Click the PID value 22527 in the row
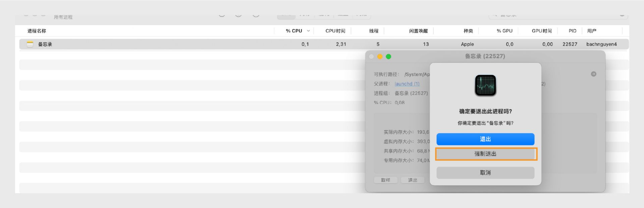This screenshot has height=208, width=644. [x=570, y=44]
